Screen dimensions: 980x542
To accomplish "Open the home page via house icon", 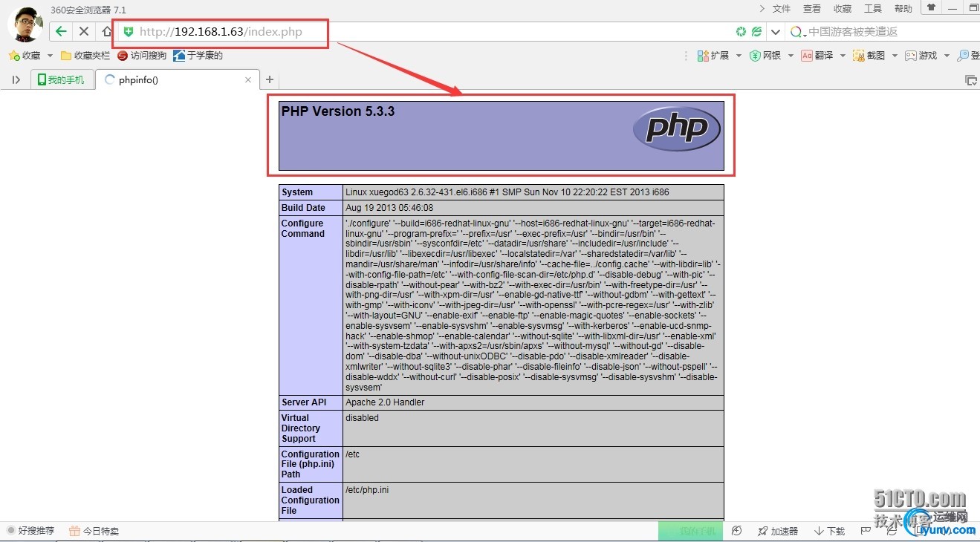I will (107, 31).
